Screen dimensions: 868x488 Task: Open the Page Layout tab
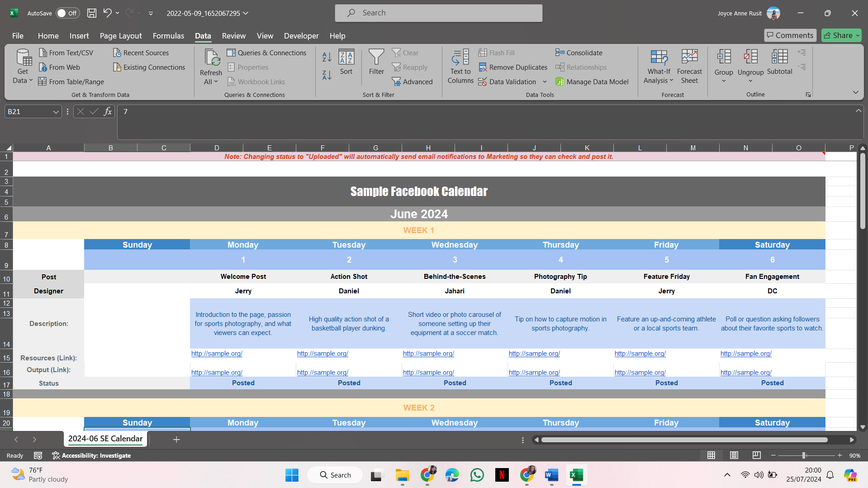point(121,36)
